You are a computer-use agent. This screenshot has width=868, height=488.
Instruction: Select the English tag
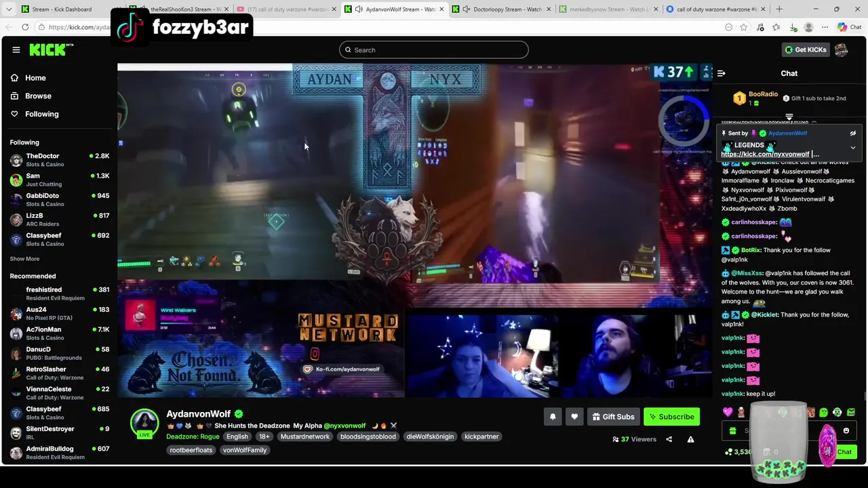pos(237,436)
